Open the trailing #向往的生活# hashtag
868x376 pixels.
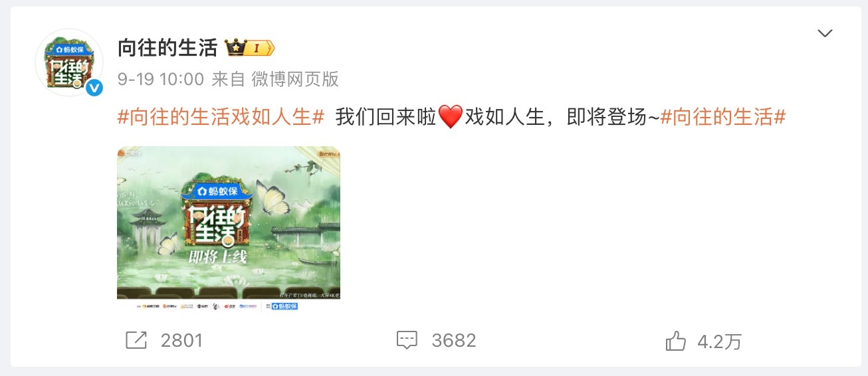pos(724,118)
